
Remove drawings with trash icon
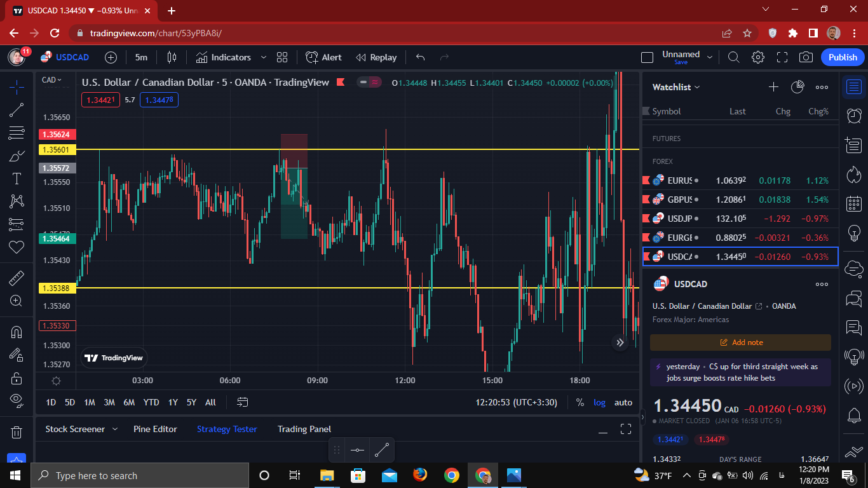pyautogui.click(x=17, y=433)
